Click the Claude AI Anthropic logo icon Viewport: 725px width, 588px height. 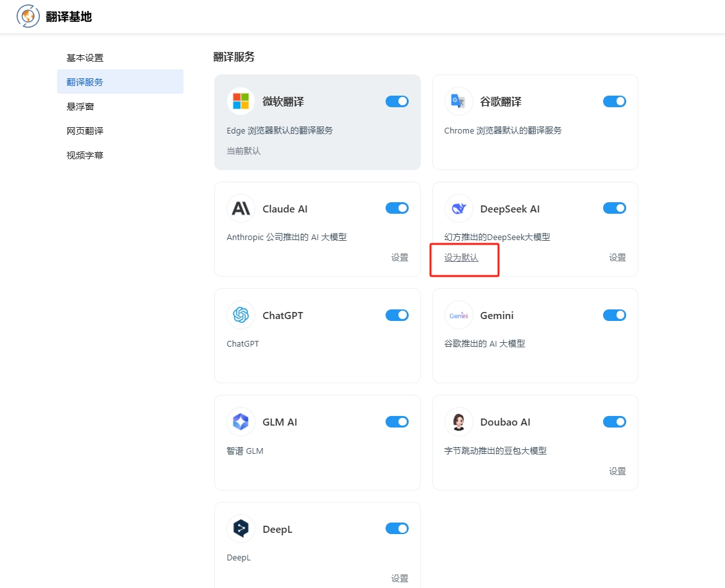[x=241, y=208]
